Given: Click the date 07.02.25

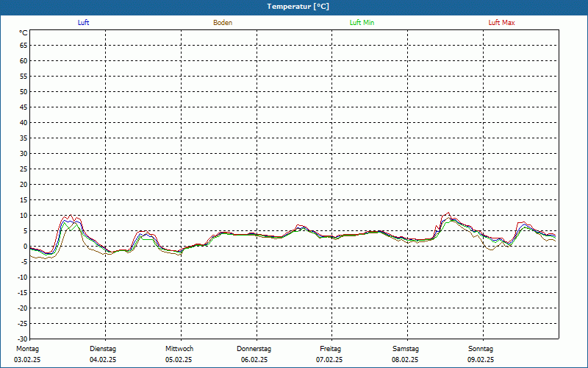Looking at the screenshot, I should (329, 360).
